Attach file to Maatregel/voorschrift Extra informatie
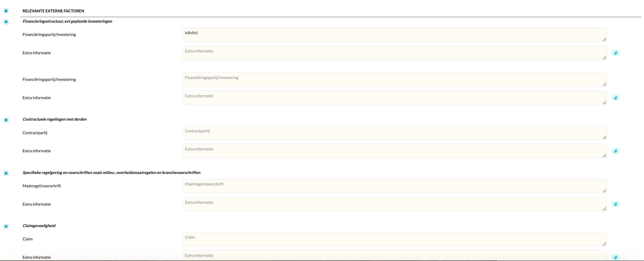The width and height of the screenshot is (644, 261). coord(615,204)
